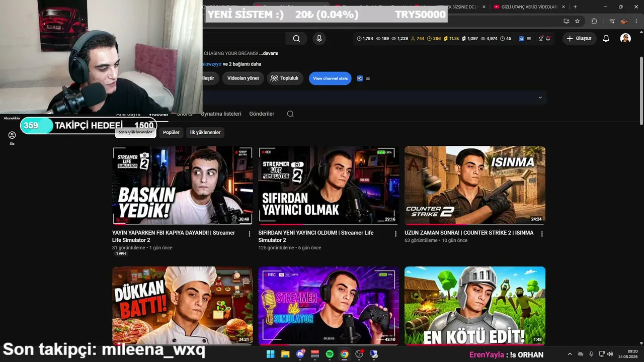This screenshot has height=362, width=644.
Task: Click the 4,974 views stat
Action: coord(489,39)
